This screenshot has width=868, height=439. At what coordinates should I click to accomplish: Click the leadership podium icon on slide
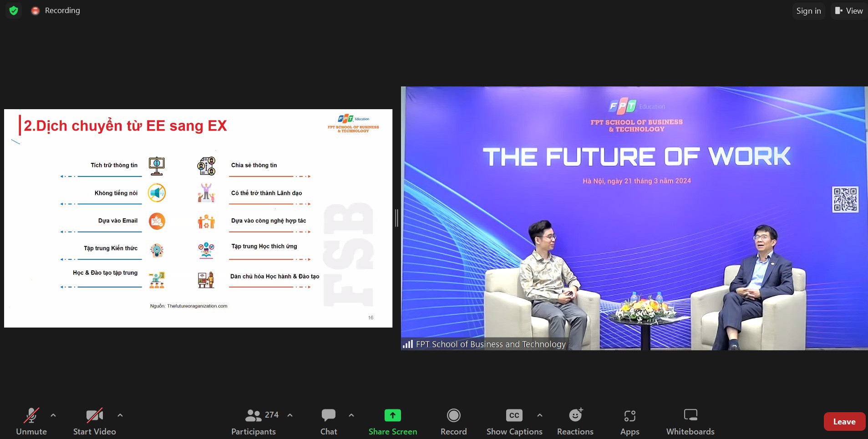(206, 193)
